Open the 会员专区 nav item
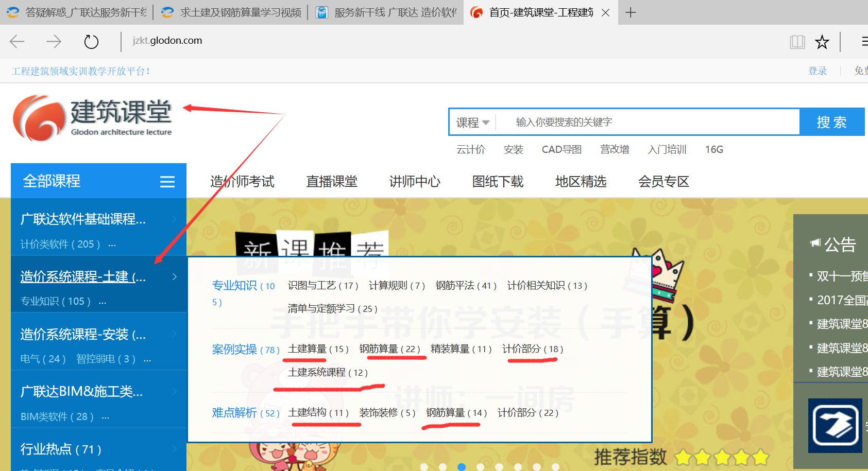This screenshot has height=471, width=868. point(663,182)
